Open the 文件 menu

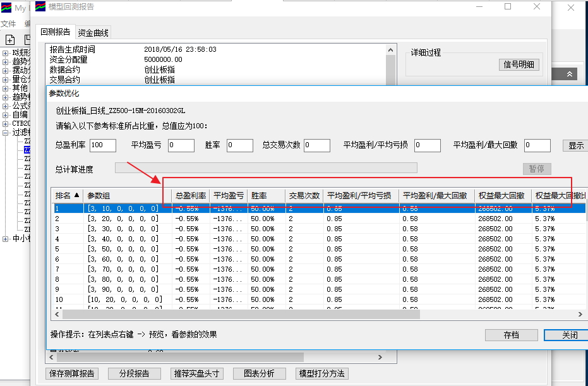(8, 24)
